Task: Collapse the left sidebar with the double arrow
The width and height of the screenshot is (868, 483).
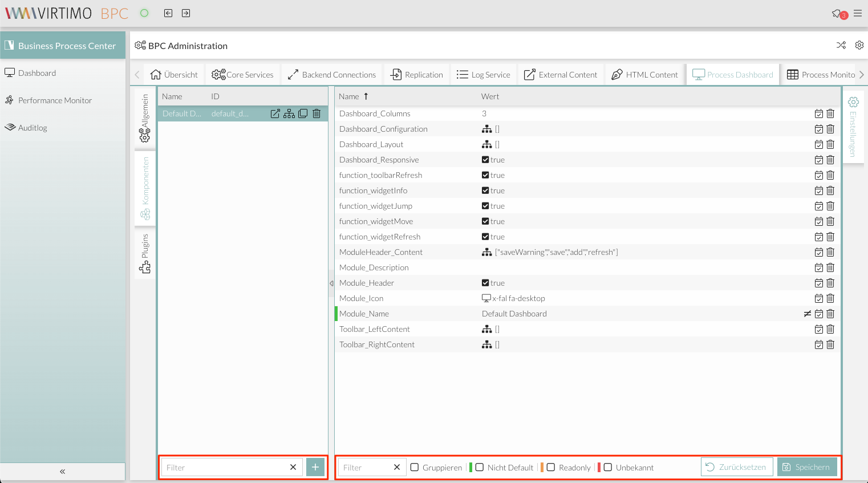Action: click(x=62, y=471)
